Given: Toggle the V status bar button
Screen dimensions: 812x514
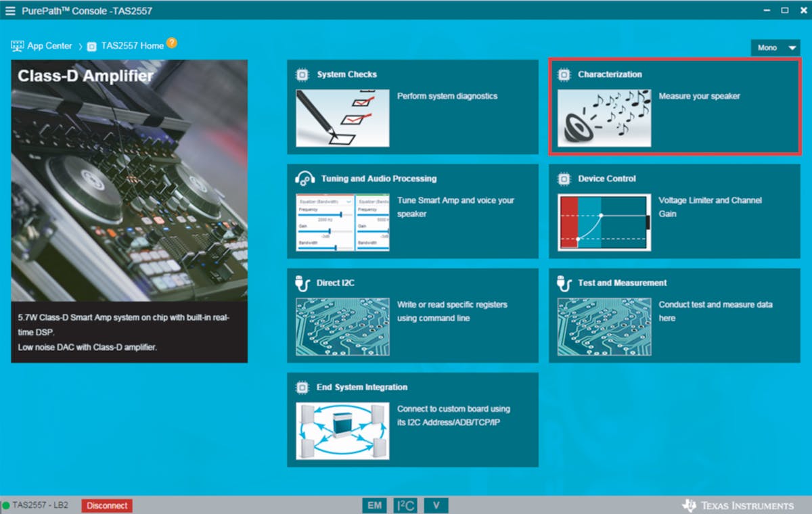Looking at the screenshot, I should [436, 505].
